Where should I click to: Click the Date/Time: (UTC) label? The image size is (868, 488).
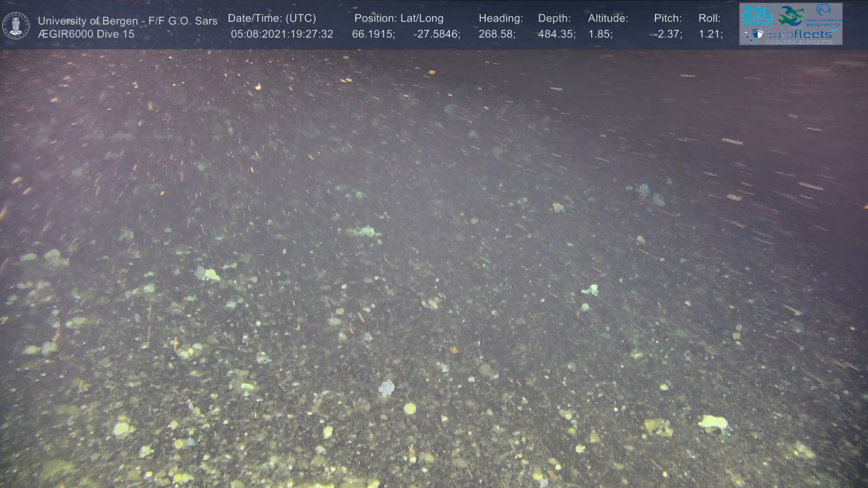272,19
